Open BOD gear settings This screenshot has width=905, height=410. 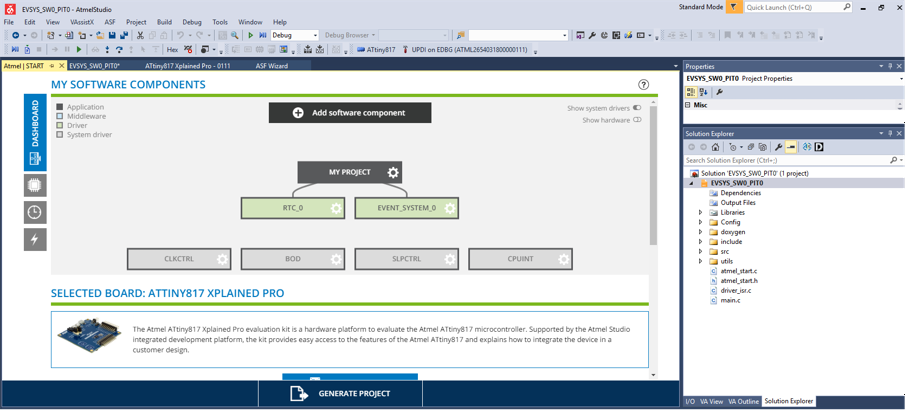336,259
